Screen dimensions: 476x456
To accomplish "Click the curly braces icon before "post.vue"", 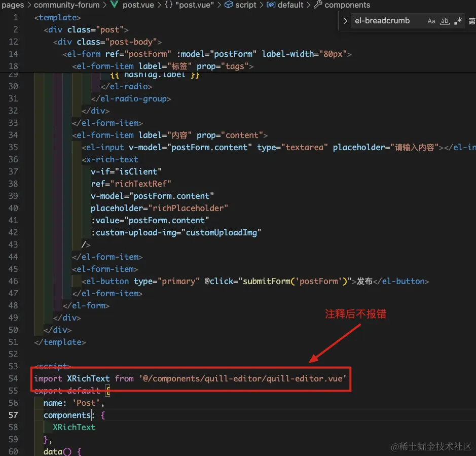I will (x=169, y=5).
